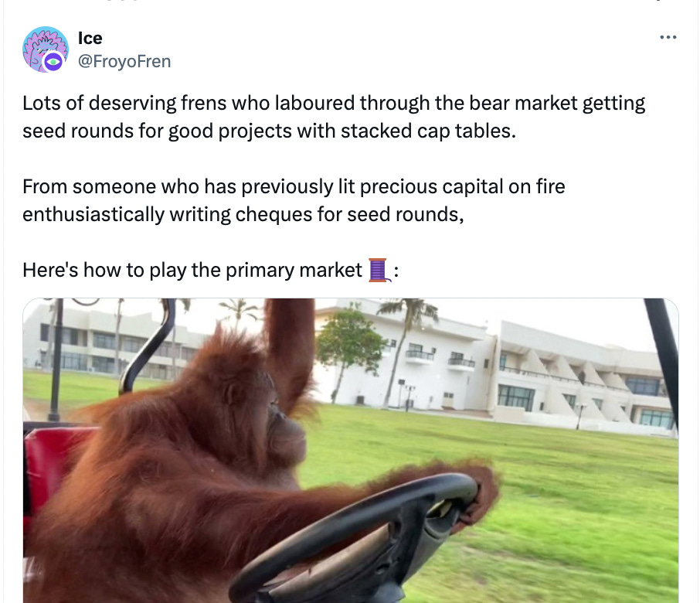The image size is (700, 603).
Task: Open the three-dot more options menu
Action: pos(668,38)
